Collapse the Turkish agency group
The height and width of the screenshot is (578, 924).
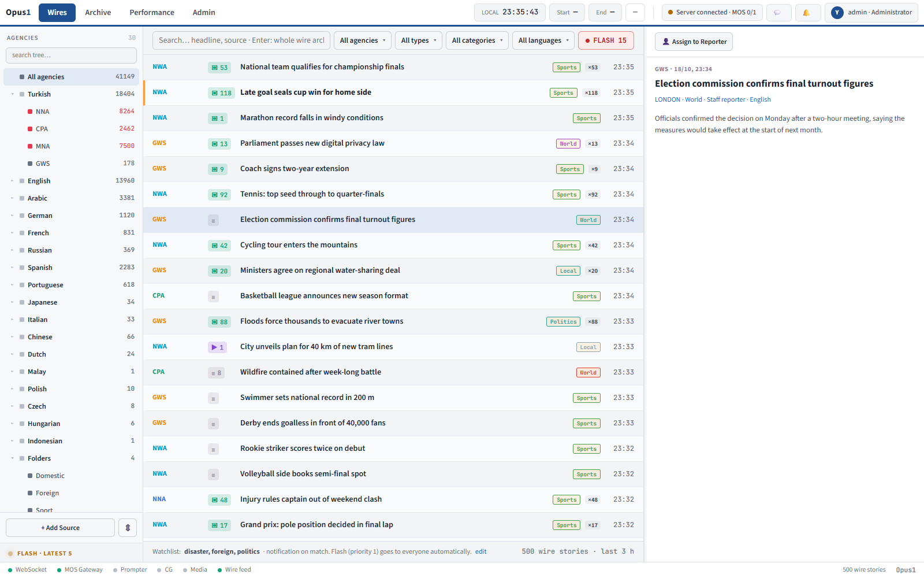tap(12, 94)
